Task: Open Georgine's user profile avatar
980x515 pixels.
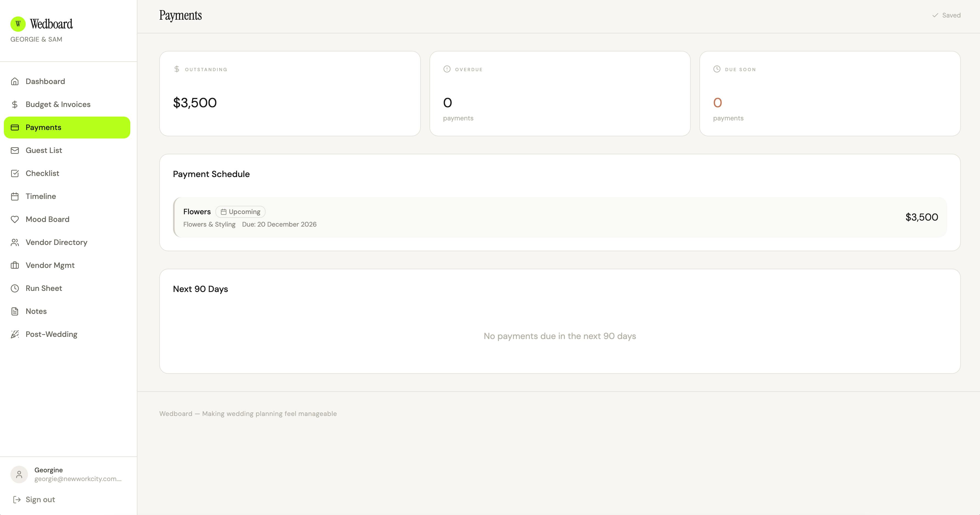Action: coord(19,474)
